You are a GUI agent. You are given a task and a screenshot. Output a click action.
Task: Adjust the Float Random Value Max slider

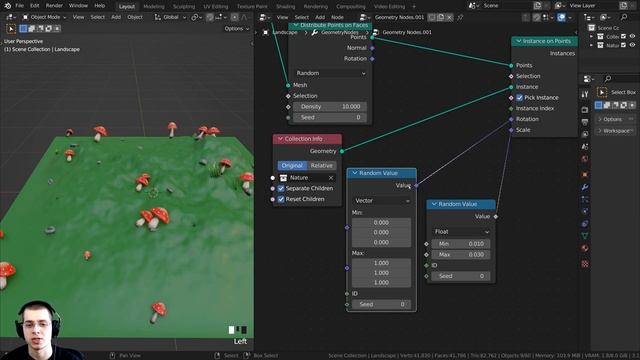(x=461, y=254)
